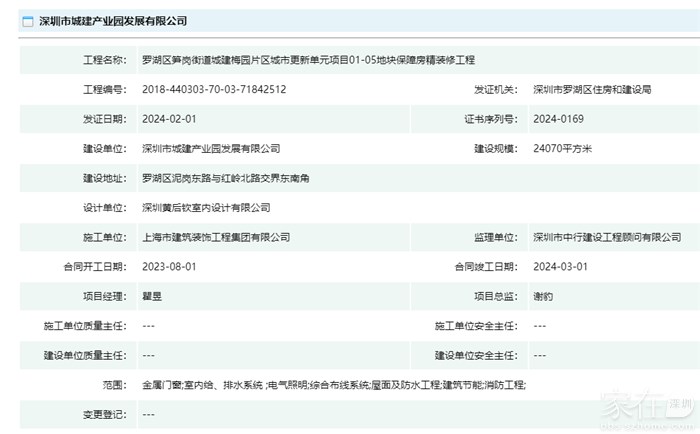The height and width of the screenshot is (434, 700).
Task: Click certificate serial number 2024-0169
Action: tap(558, 119)
